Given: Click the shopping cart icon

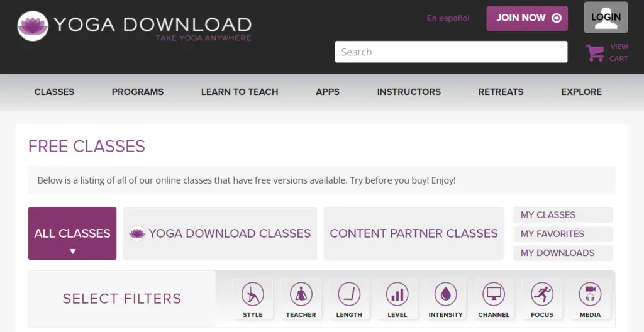Looking at the screenshot, I should pos(595,53).
